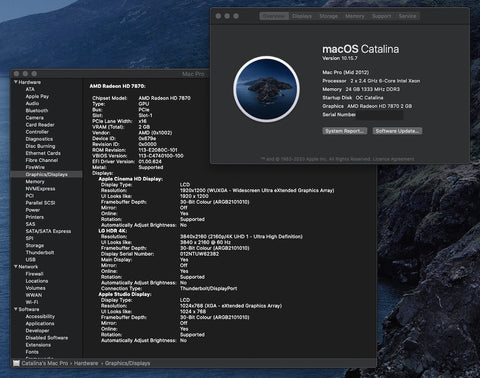This screenshot has width=480, height=378.
Task: Switch to the Service tab
Action: click(407, 16)
